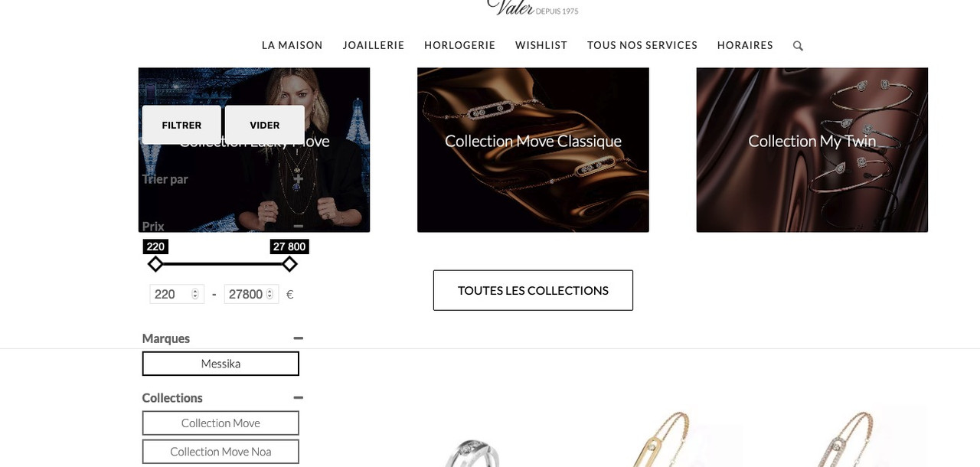Collapse the Prix filter section
This screenshot has height=467, width=980.
pyautogui.click(x=299, y=227)
